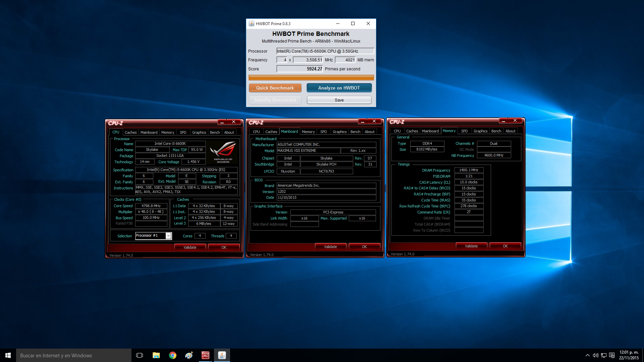
Task: Open the volume control in tray
Action: (x=595, y=355)
